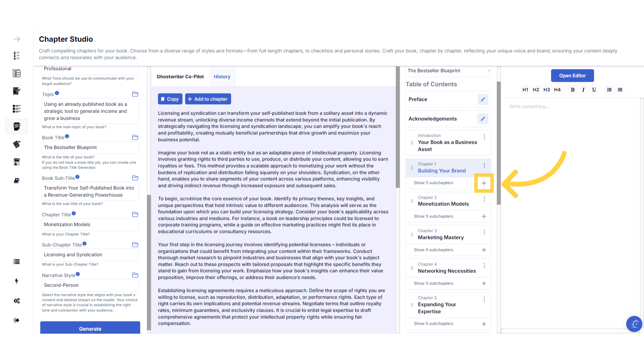Screen dimensions: 644x362
Task: Add subchapter plus icon under Monetization Models
Action: pyautogui.click(x=484, y=217)
